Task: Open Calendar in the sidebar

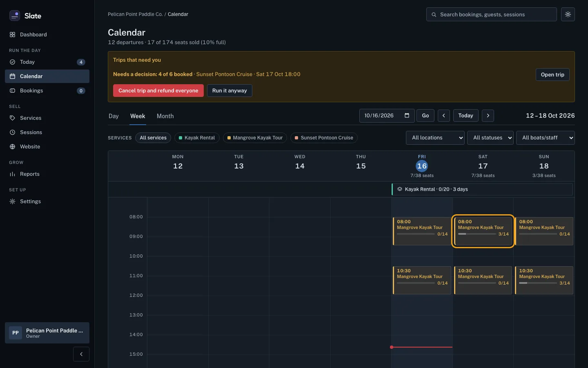Action: pyautogui.click(x=47, y=76)
